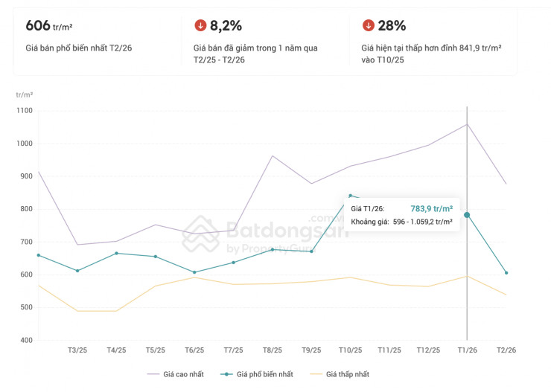Image resolution: width=551 pixels, height=392 pixels.
Task: Click the "Khoảng giá" range line in tooltip
Action: 401,222
